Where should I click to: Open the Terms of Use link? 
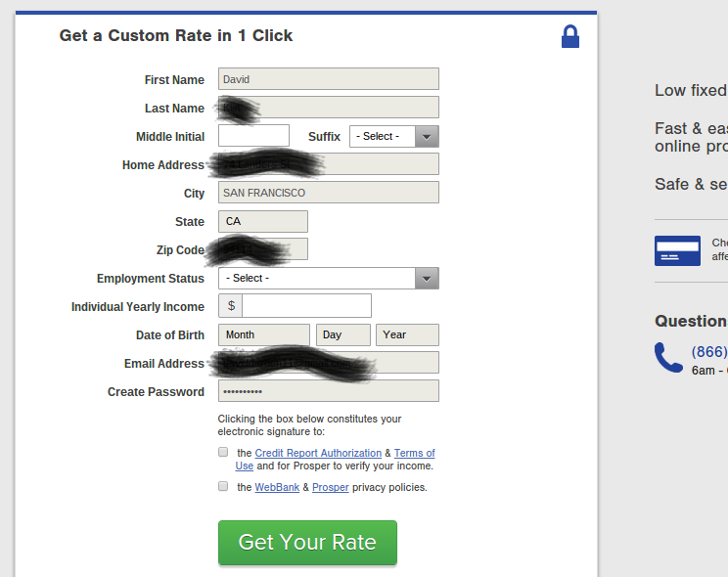pos(415,453)
